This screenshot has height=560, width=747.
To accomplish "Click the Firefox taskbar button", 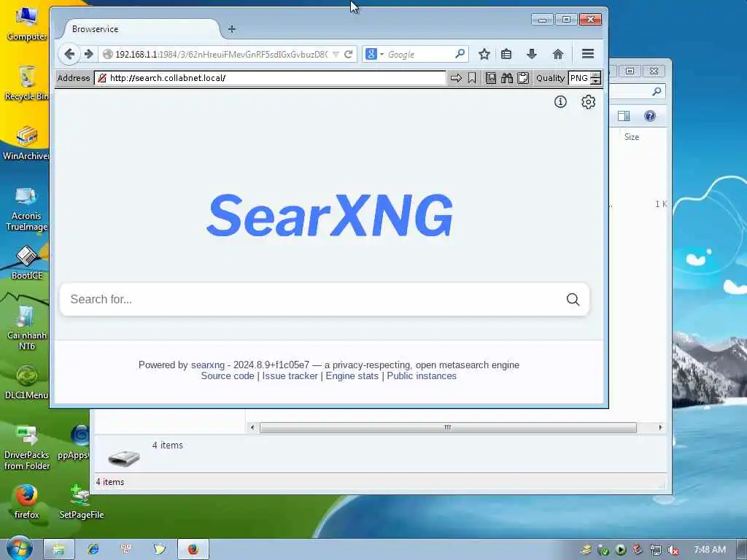I will coord(193,549).
